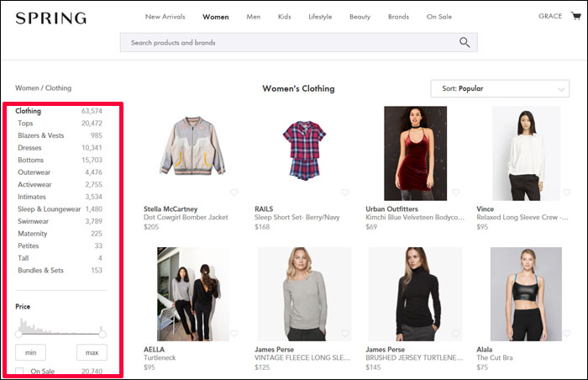Click the price slider maximum handle

pyautogui.click(x=102, y=334)
